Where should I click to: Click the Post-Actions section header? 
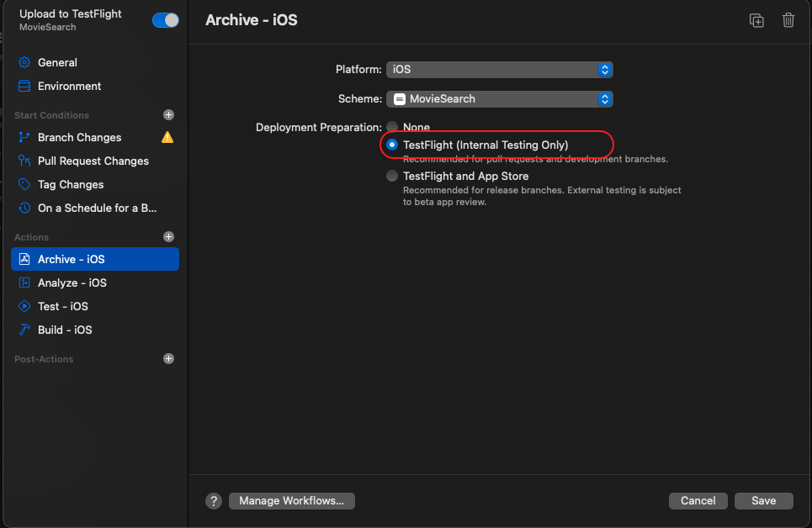[x=44, y=359]
